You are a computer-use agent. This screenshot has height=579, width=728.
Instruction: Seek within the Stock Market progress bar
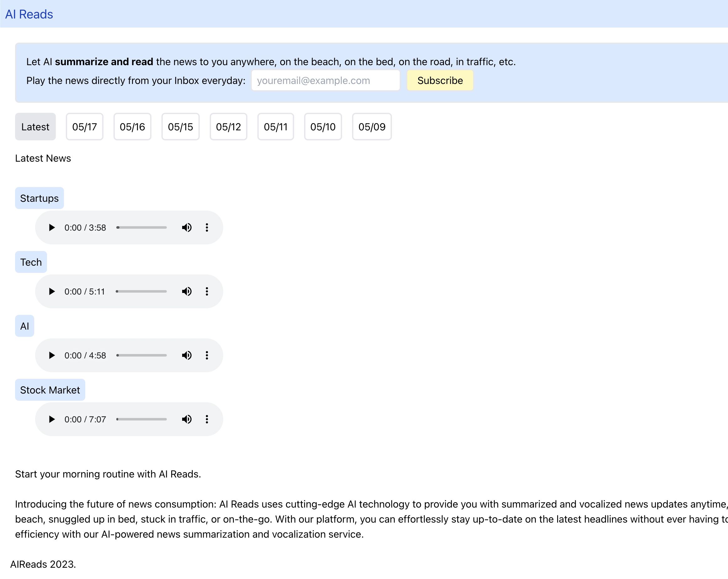(141, 420)
